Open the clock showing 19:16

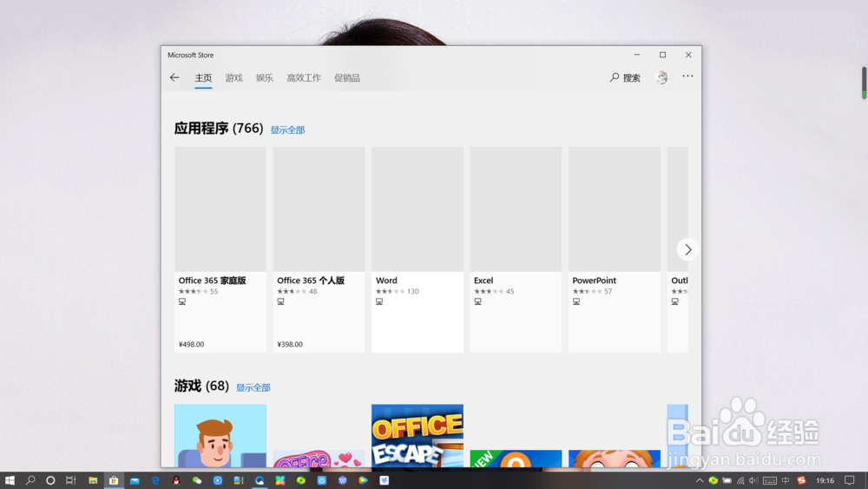click(x=825, y=480)
